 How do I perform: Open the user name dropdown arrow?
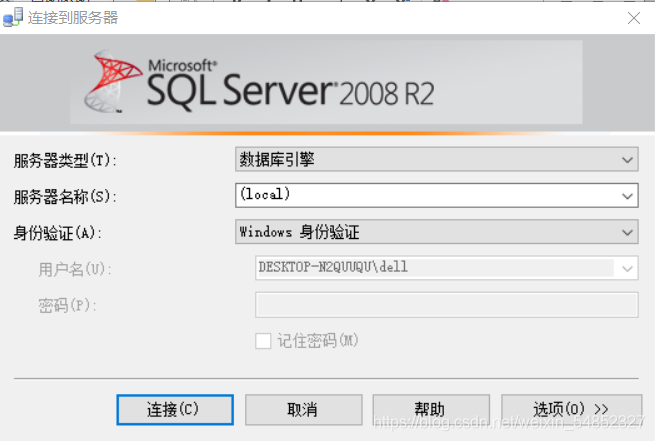pyautogui.click(x=627, y=269)
